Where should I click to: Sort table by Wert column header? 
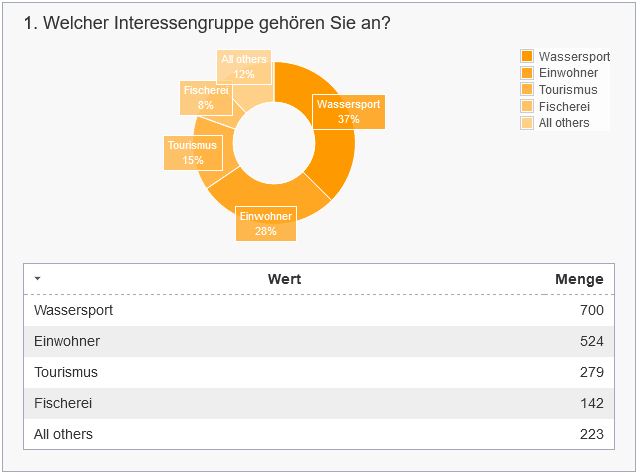pyautogui.click(x=284, y=279)
